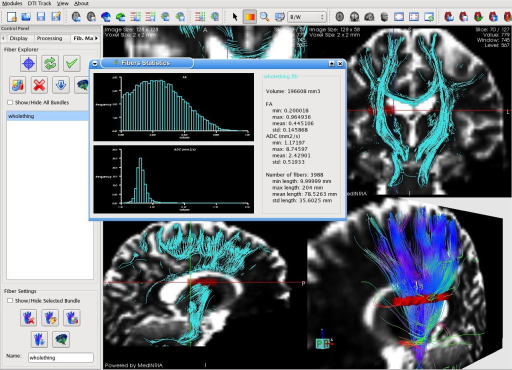Click the new document toolbar icon
512x370 pixels.
point(12,16)
